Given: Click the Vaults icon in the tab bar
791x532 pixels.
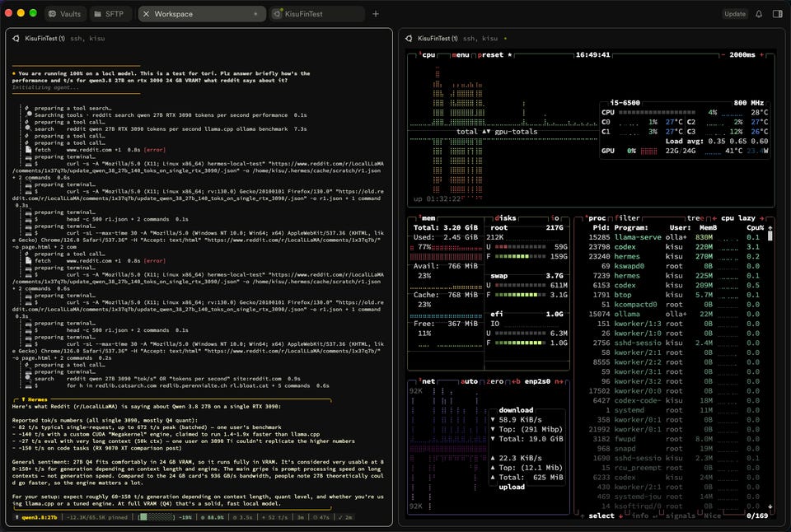Looking at the screenshot, I should [x=52, y=14].
